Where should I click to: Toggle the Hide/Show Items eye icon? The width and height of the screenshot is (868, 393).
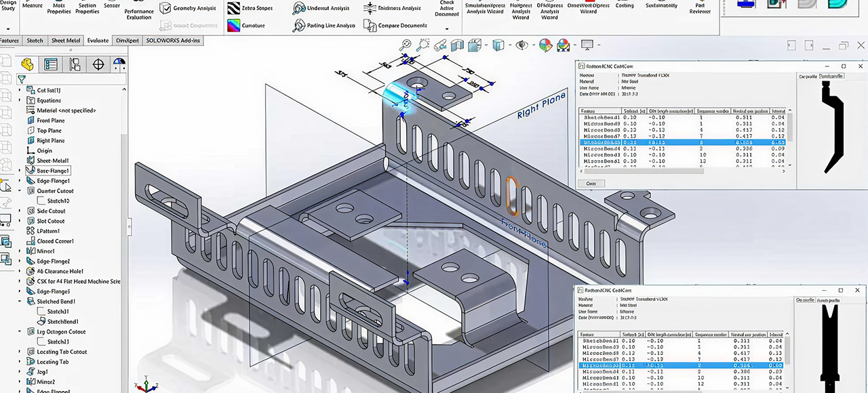pyautogui.click(x=521, y=45)
